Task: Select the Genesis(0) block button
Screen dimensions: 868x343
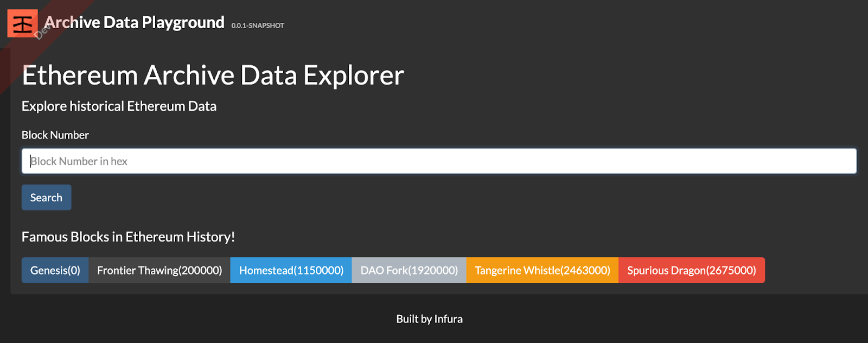Action: tap(55, 270)
